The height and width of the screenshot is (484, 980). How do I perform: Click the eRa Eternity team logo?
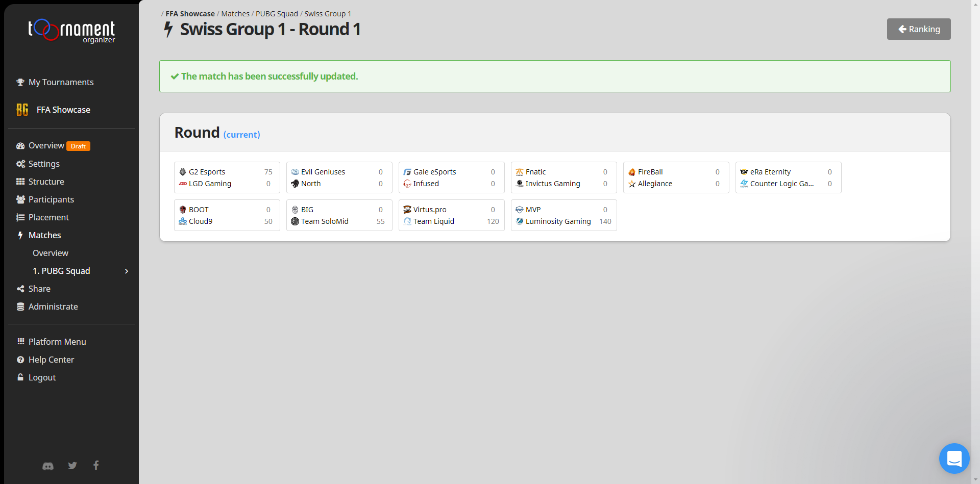click(x=744, y=172)
